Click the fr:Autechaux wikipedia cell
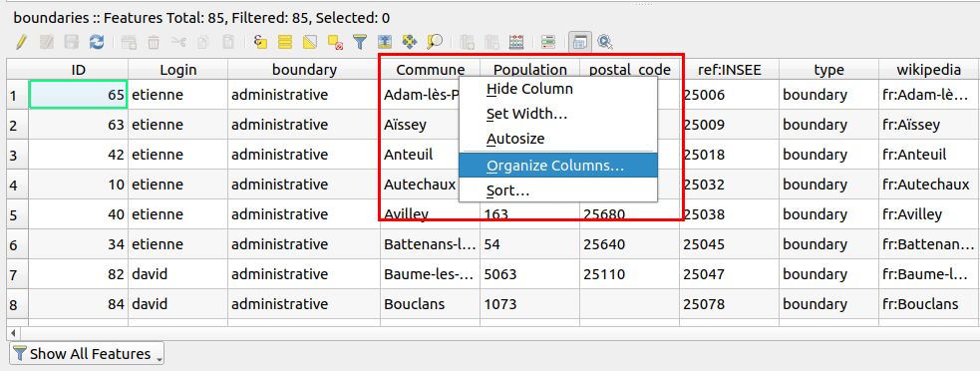Screen dimensions: 980x371 (x=929, y=185)
